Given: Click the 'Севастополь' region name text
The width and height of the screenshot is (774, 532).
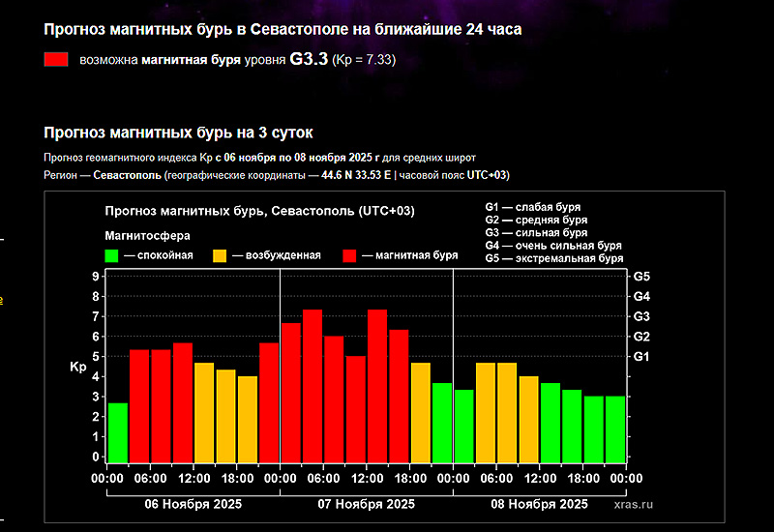Looking at the screenshot, I should coord(128,175).
